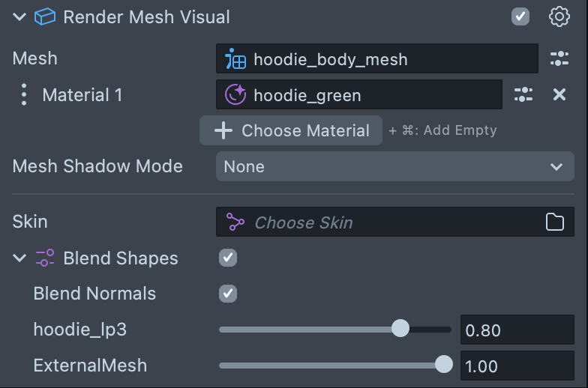Click the hoodie_lp3 slider handle
Image resolution: width=588 pixels, height=388 pixels.
(400, 328)
